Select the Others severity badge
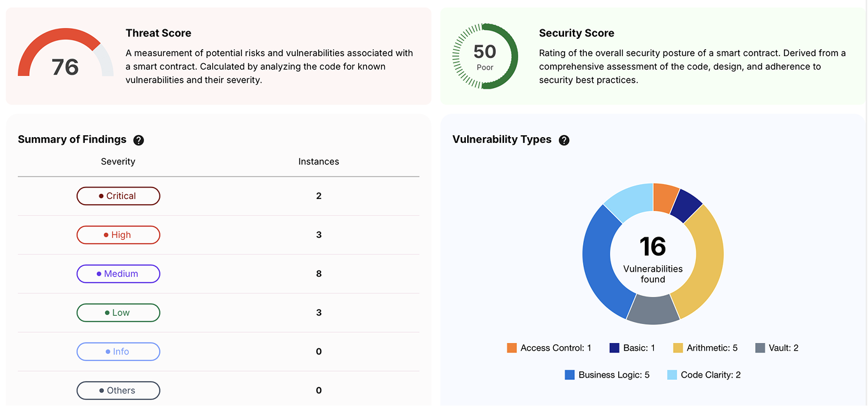 [118, 390]
